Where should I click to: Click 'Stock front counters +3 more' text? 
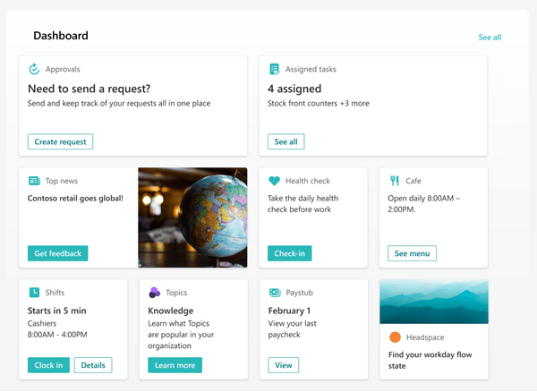tap(319, 104)
